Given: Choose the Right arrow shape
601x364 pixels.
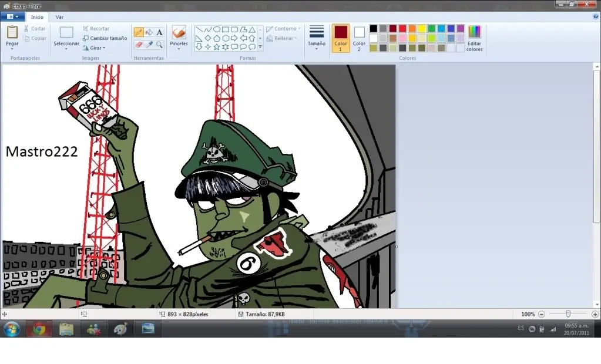Looking at the screenshot, I should tap(234, 38).
